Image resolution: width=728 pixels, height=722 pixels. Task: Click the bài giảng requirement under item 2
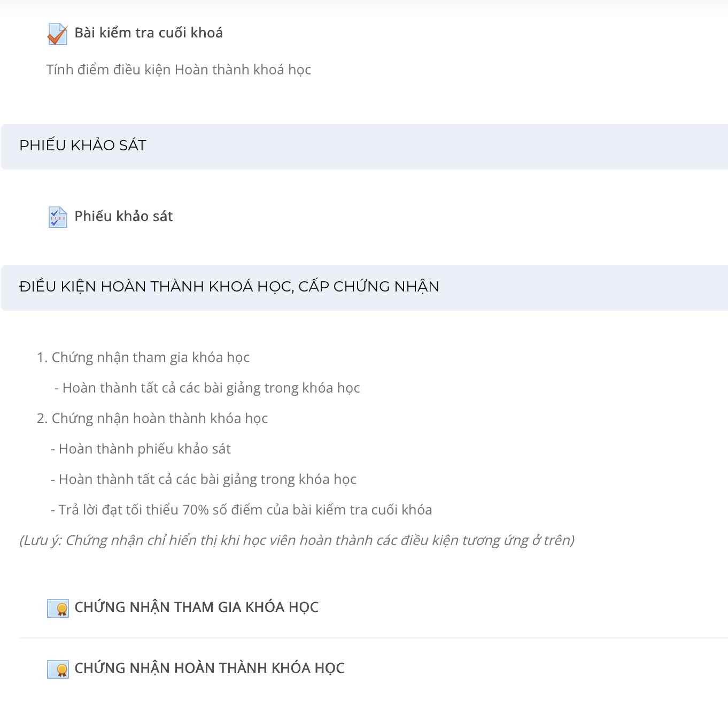click(204, 480)
